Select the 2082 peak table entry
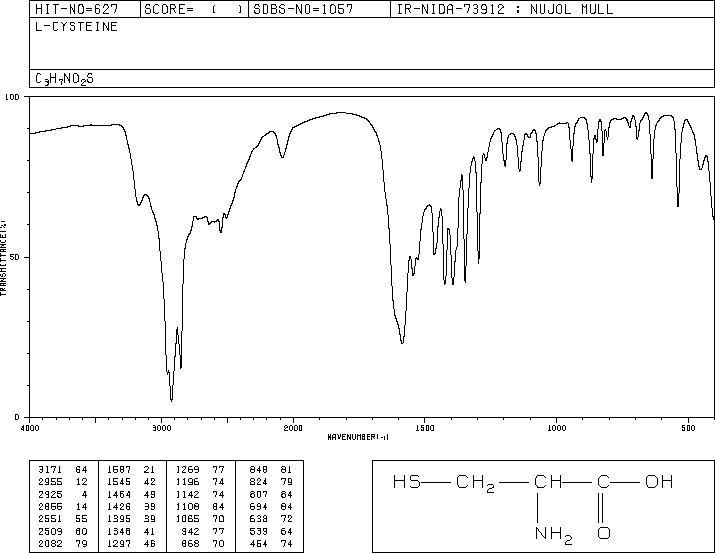Screen dimensions: 715x553 [63, 544]
